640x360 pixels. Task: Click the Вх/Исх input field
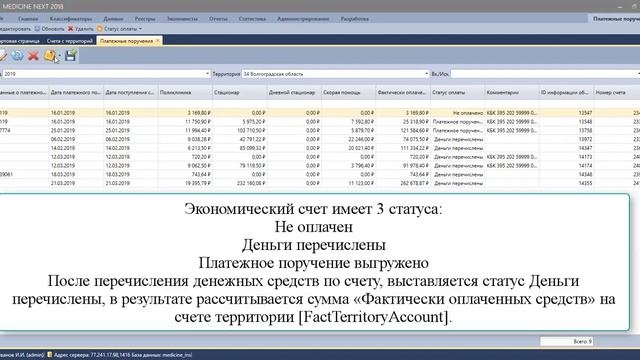tap(545, 74)
